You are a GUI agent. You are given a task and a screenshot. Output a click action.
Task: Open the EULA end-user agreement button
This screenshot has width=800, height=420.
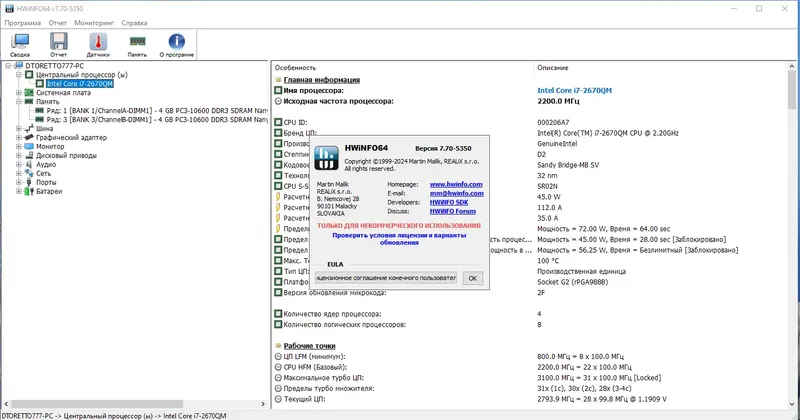386,278
